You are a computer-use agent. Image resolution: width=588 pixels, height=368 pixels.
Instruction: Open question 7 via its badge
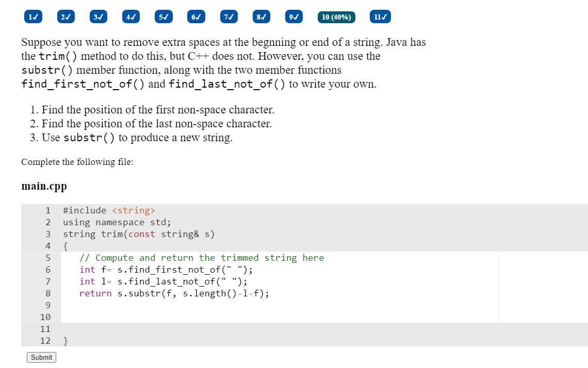(x=228, y=16)
